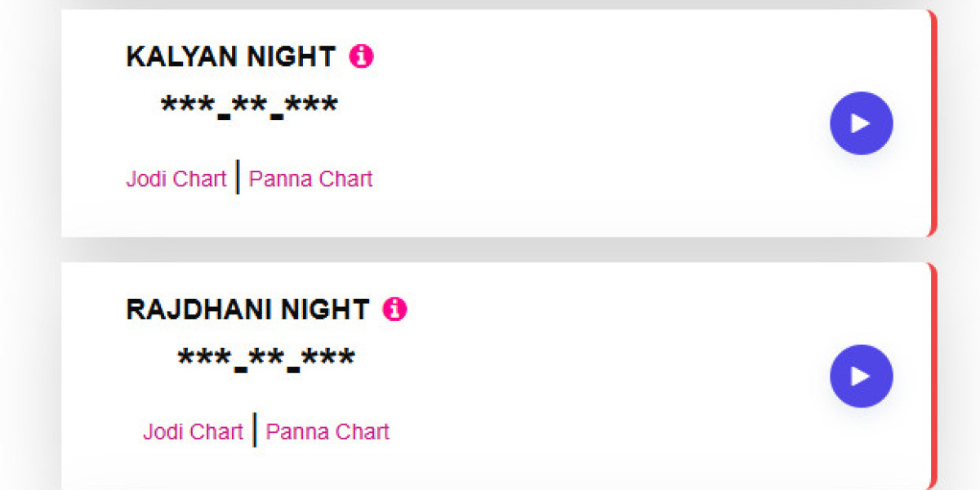Click red right edge of Kalyan card
The image size is (980, 490).
933,122
